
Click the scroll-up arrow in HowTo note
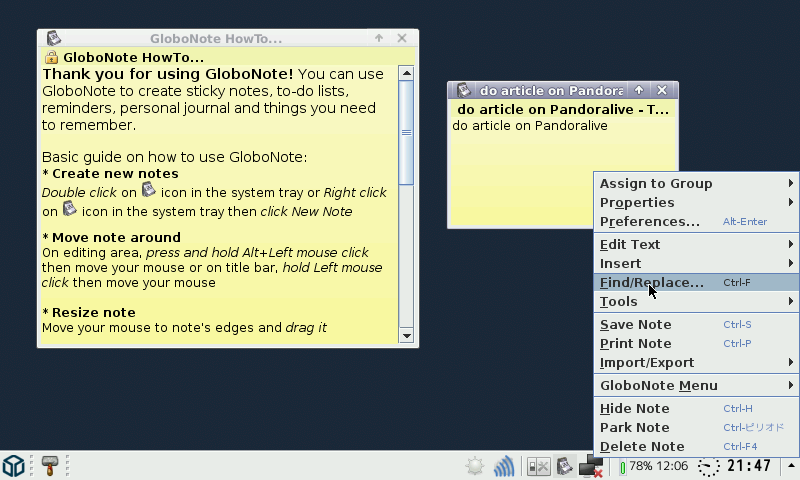pyautogui.click(x=406, y=73)
